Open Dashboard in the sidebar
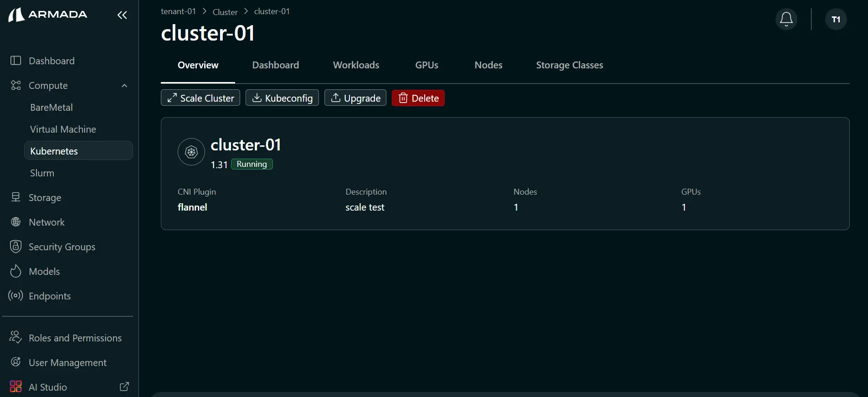 51,61
